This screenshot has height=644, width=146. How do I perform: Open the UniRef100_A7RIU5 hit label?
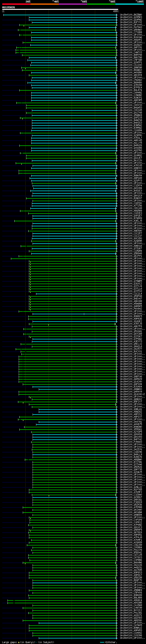click(x=131, y=165)
